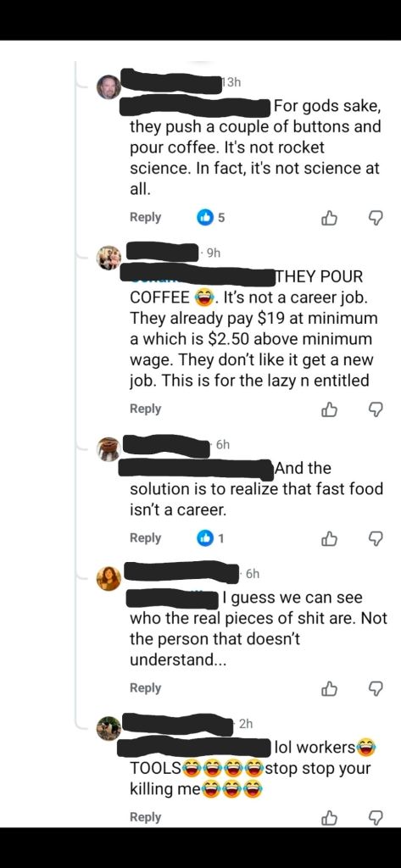
Task: Dislike the "lol workers TOOLS" comment
Action: [x=376, y=818]
